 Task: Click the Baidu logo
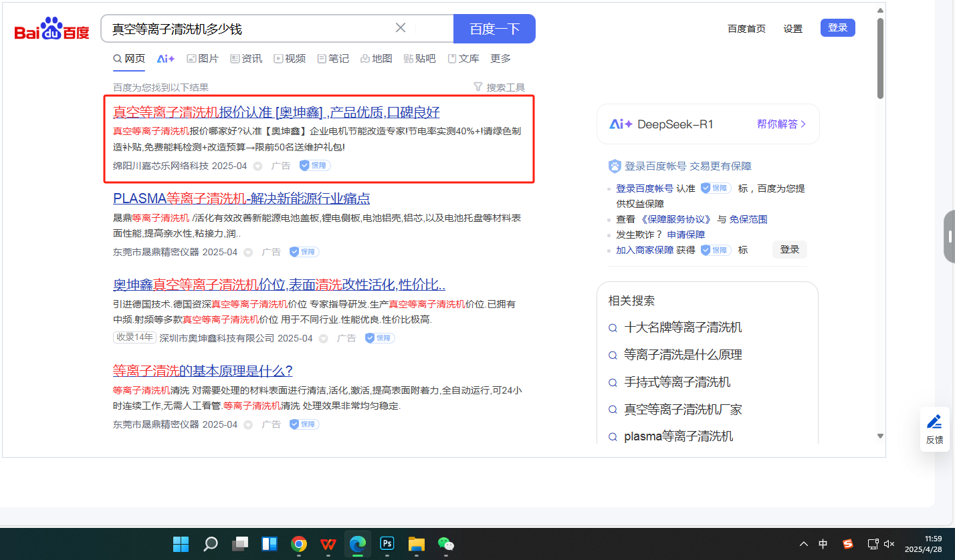point(51,30)
